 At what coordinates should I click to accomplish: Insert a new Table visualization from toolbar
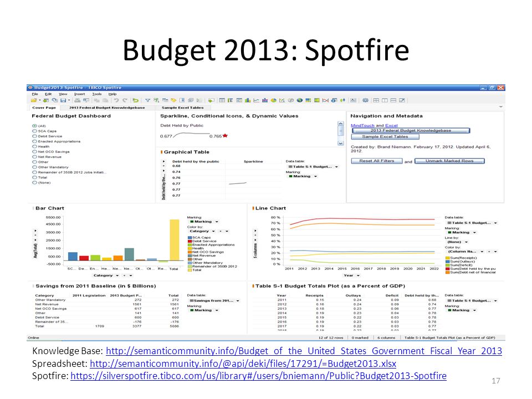pyautogui.click(x=222, y=100)
